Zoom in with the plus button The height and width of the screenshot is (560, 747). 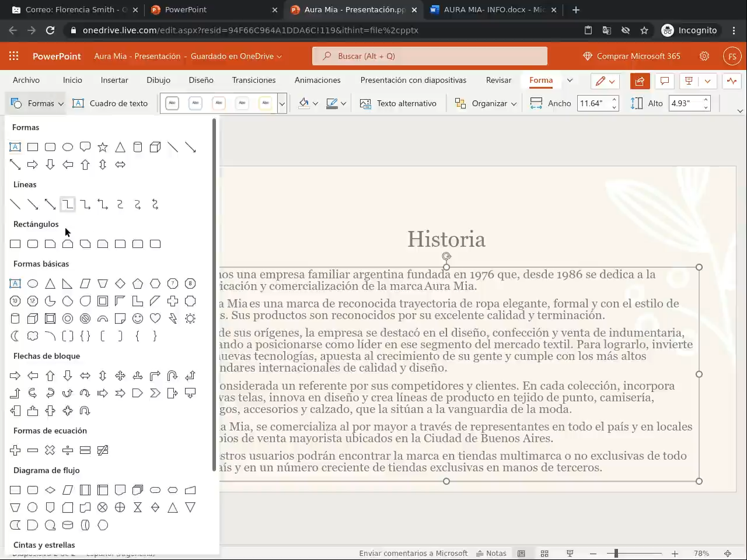(675, 553)
